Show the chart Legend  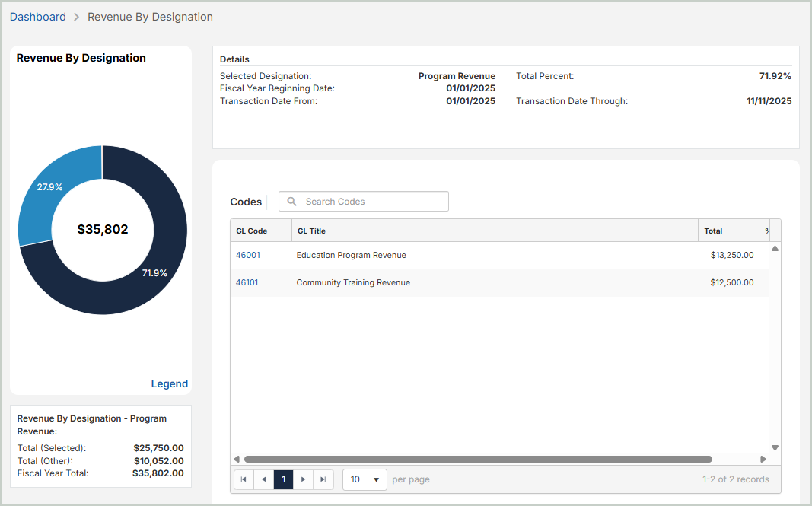pos(169,383)
